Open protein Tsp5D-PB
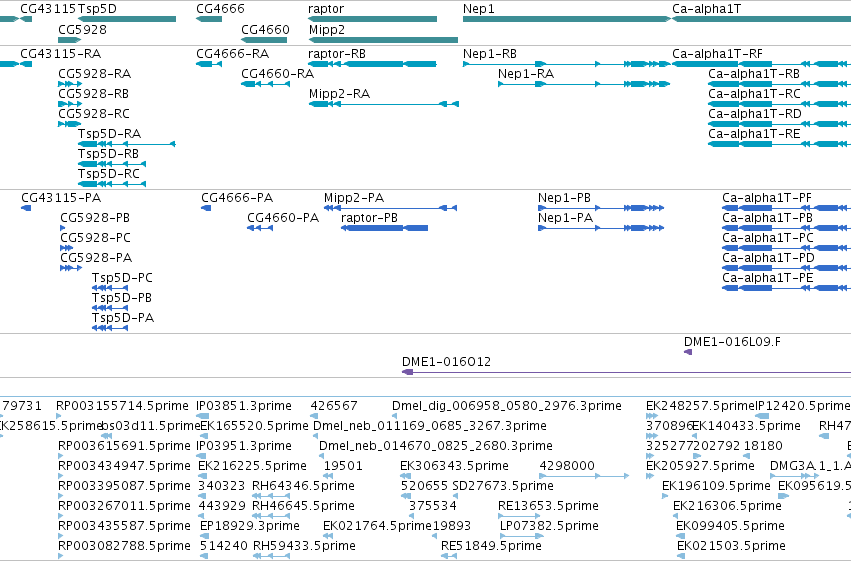 click(122, 298)
